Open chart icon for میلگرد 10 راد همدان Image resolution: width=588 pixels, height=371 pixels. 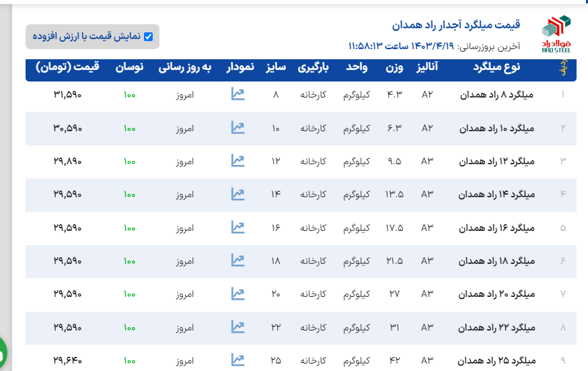pyautogui.click(x=237, y=127)
